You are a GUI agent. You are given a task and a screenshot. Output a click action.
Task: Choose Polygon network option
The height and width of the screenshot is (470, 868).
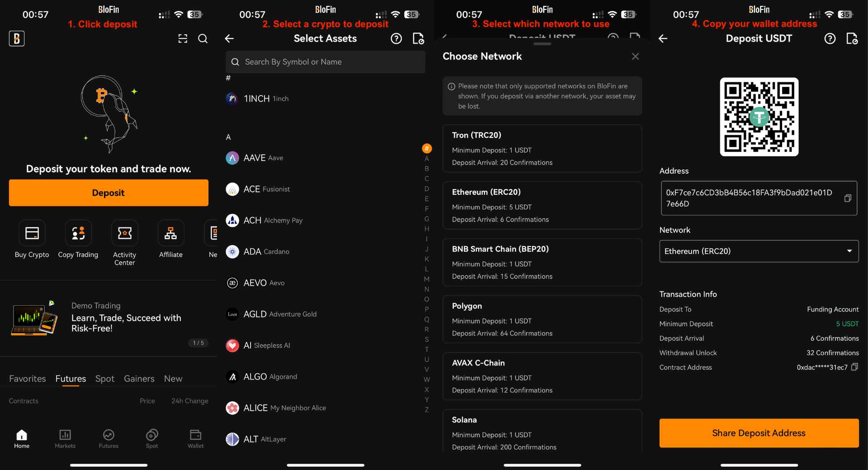point(542,319)
